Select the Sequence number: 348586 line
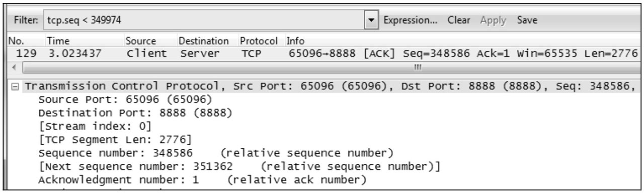Viewport: 644px width, 193px height. click(x=216, y=153)
